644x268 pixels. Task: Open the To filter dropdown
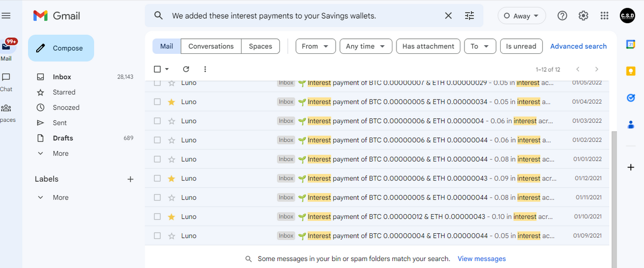click(480, 46)
